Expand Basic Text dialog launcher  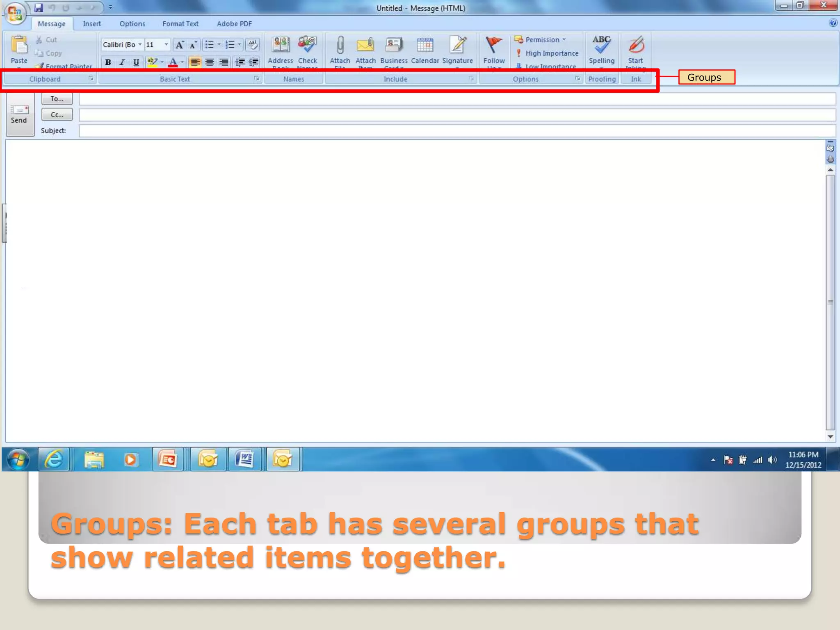point(257,79)
